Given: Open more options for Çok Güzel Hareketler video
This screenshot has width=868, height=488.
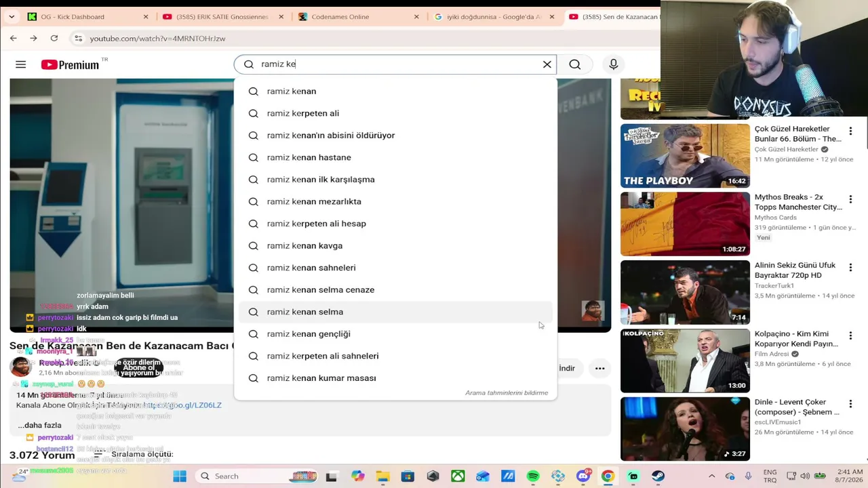Looking at the screenshot, I should pos(850,131).
